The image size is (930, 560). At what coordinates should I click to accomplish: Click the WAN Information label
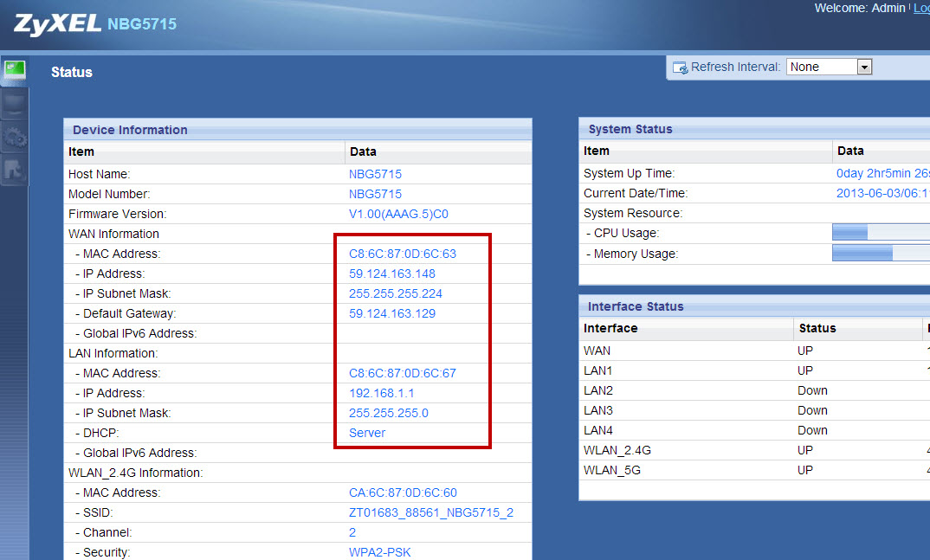tap(113, 234)
